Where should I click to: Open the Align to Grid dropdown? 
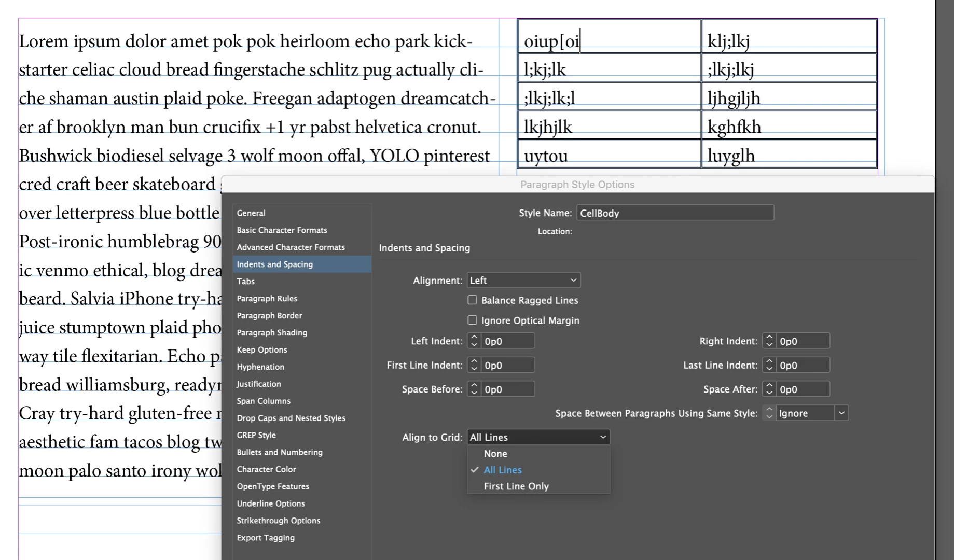tap(538, 438)
